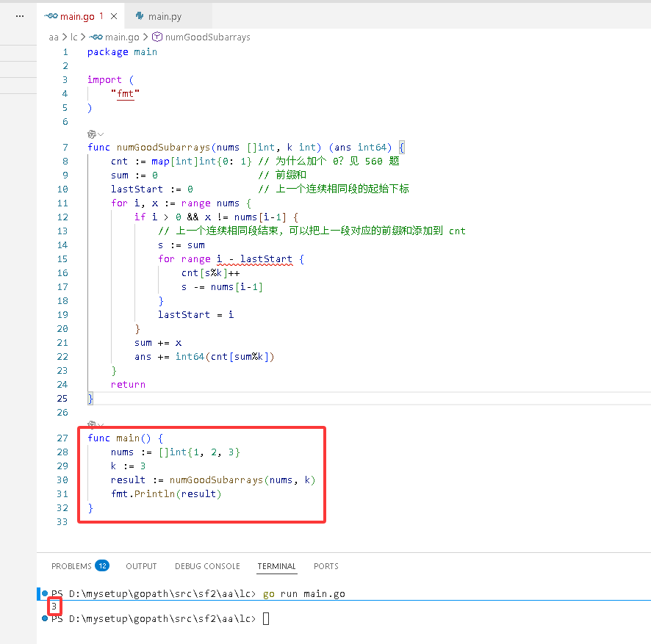Close the main.go tab
The width and height of the screenshot is (651, 644).
(114, 16)
